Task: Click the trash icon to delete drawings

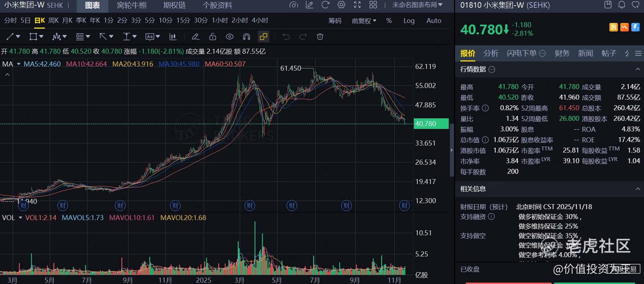Action: pos(320,37)
